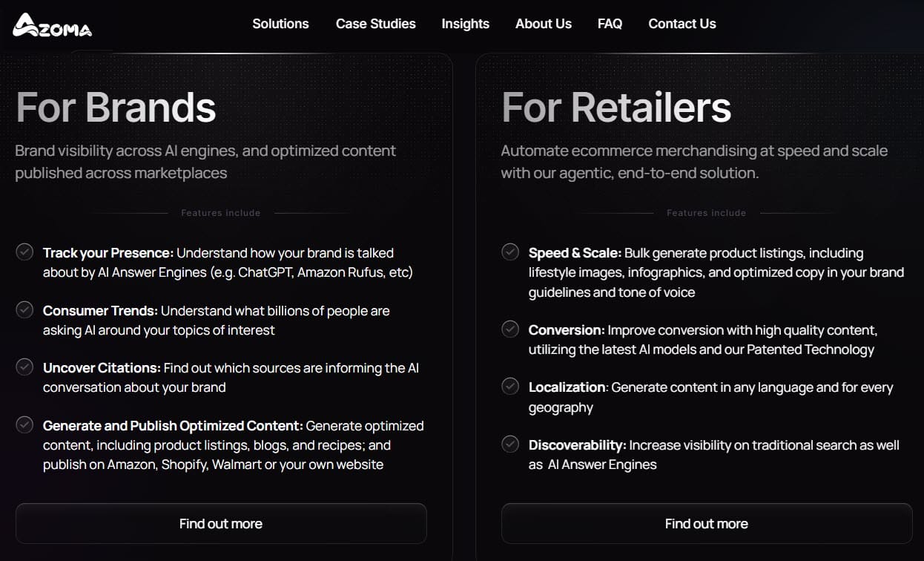924x561 pixels.
Task: Click checkmark icon beside Track your Presence
Action: 24,252
